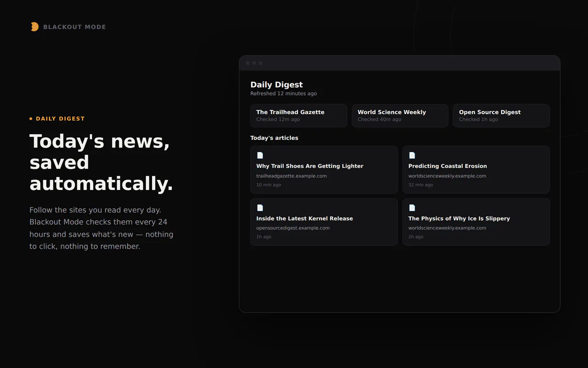Click the third window control dot

tap(260, 63)
